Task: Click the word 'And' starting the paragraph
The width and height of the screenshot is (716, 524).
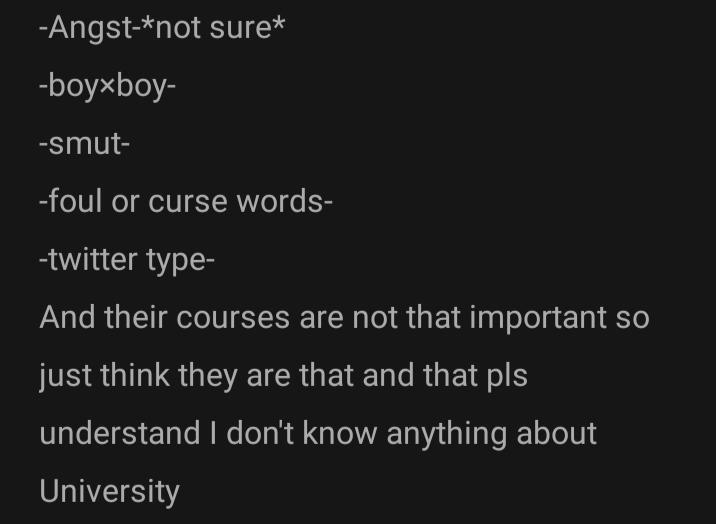Action: (67, 317)
